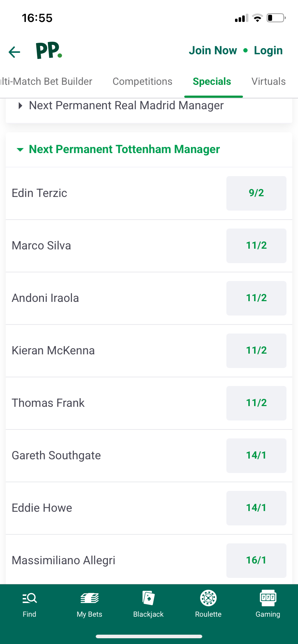Image resolution: width=298 pixels, height=644 pixels.
Task: Choose Gareth Southgate 14/1 odds
Action: [x=256, y=455]
